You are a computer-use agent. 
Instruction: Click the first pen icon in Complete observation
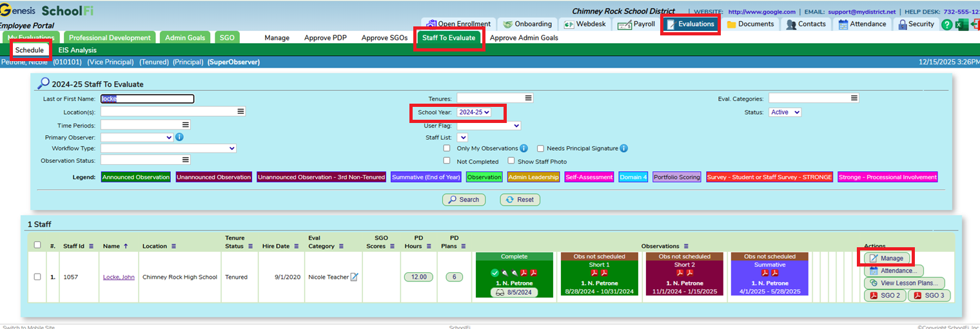505,273
